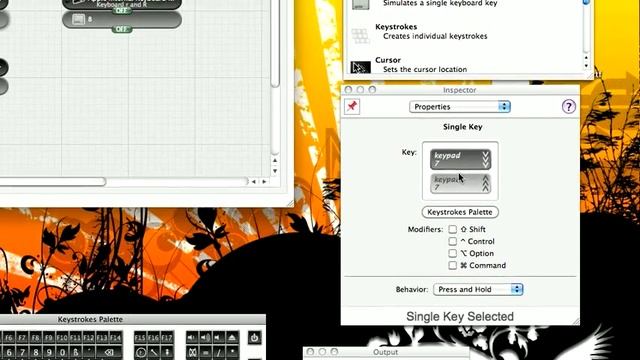Select the Cursor action icon in list

(360, 67)
